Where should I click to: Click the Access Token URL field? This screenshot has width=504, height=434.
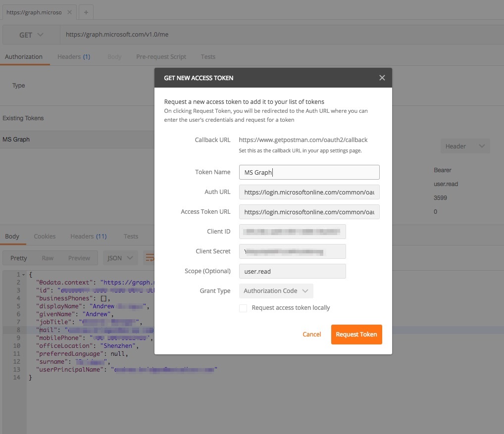pyautogui.click(x=309, y=212)
